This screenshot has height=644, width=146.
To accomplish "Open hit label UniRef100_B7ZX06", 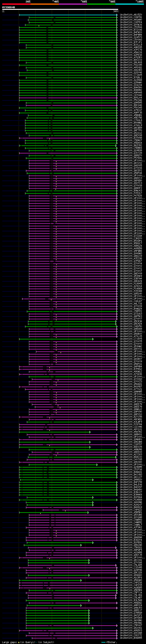I will click(131, 30).
